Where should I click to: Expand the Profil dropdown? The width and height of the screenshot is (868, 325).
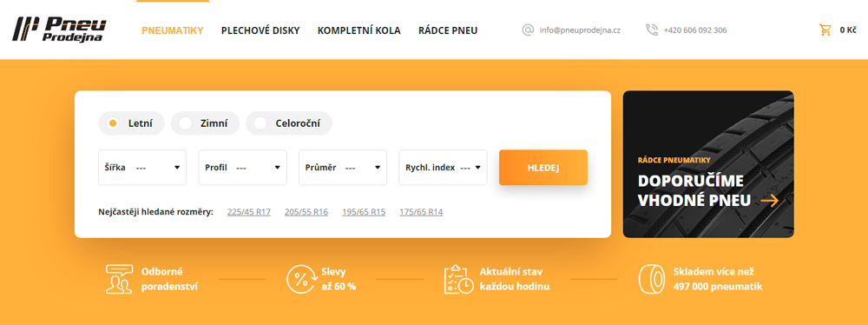click(242, 168)
